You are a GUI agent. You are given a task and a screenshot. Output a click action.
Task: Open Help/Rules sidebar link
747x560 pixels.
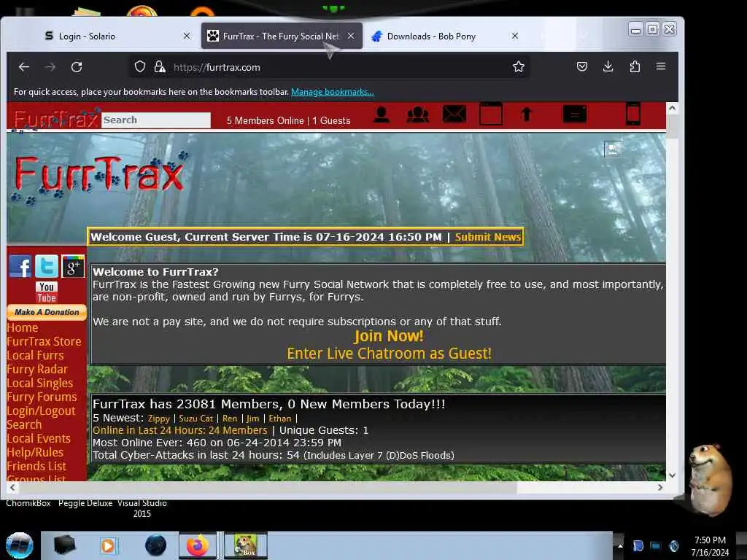pyautogui.click(x=35, y=452)
